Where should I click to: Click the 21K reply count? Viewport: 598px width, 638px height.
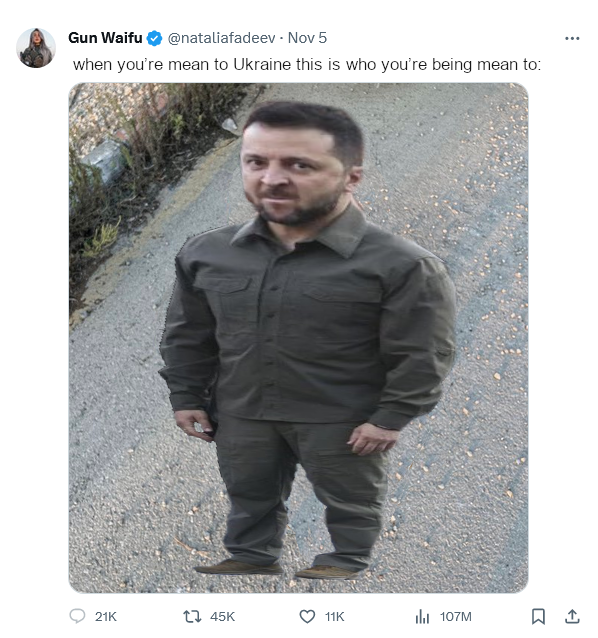pyautogui.click(x=106, y=617)
